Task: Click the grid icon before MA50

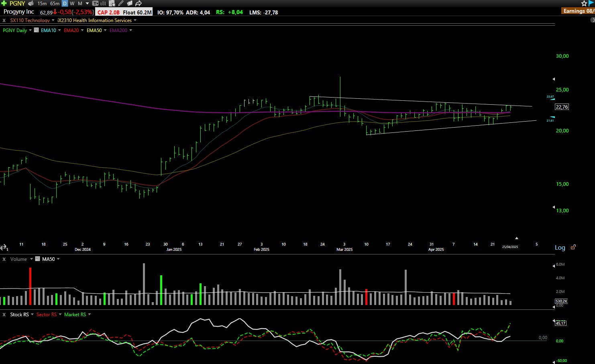Action: pyautogui.click(x=38, y=259)
